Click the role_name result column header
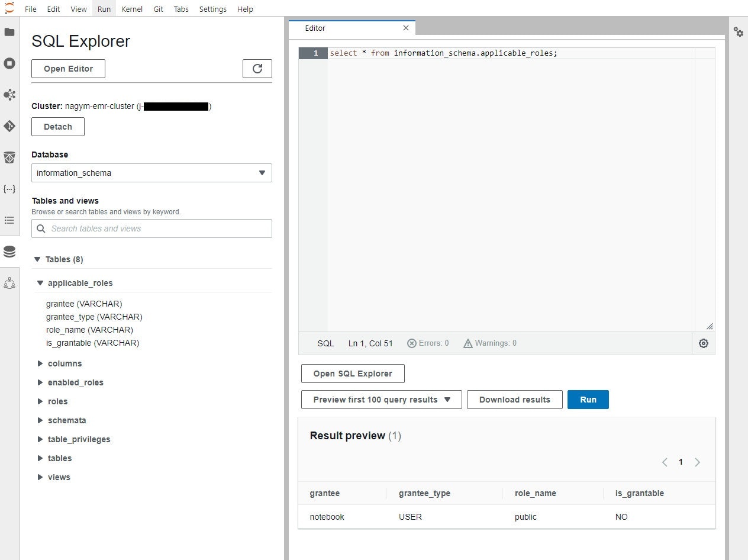 pos(536,493)
